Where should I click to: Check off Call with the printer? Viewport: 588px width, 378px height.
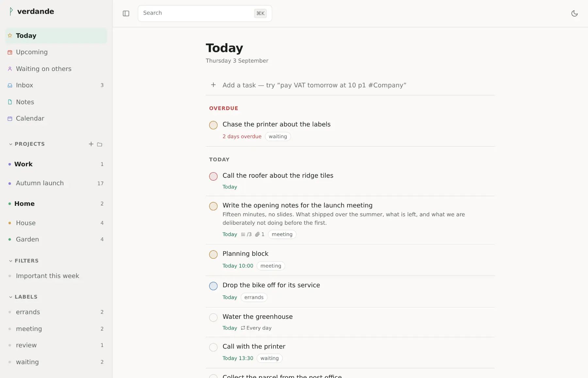pyautogui.click(x=213, y=347)
